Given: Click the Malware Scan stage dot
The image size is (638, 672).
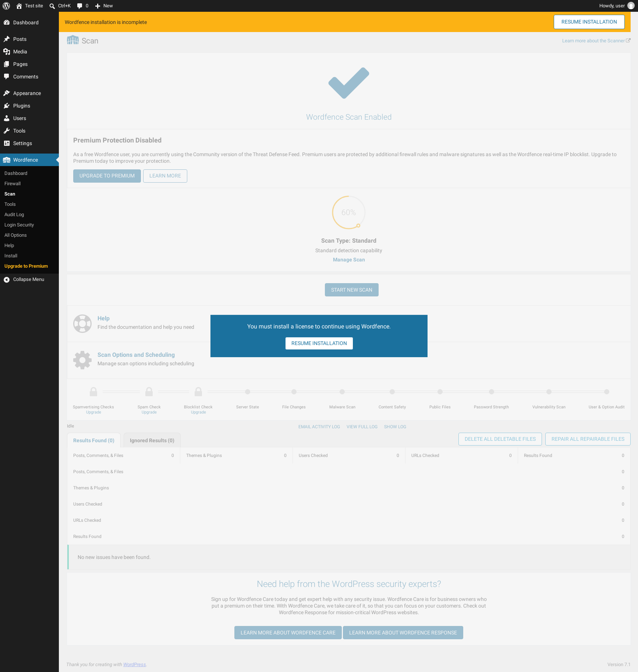Looking at the screenshot, I should [x=342, y=392].
